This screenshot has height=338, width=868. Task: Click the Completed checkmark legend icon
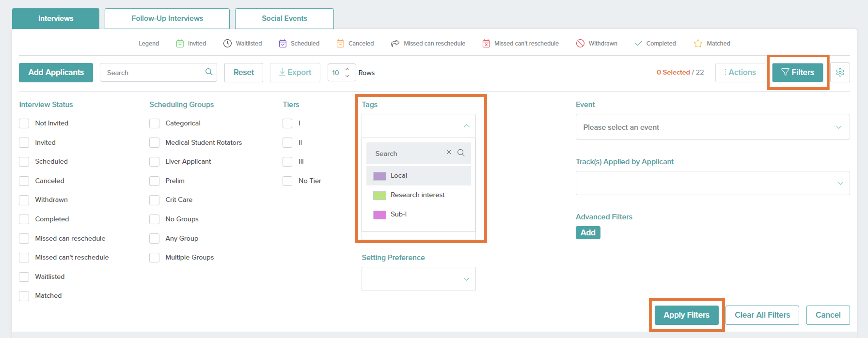(x=638, y=43)
